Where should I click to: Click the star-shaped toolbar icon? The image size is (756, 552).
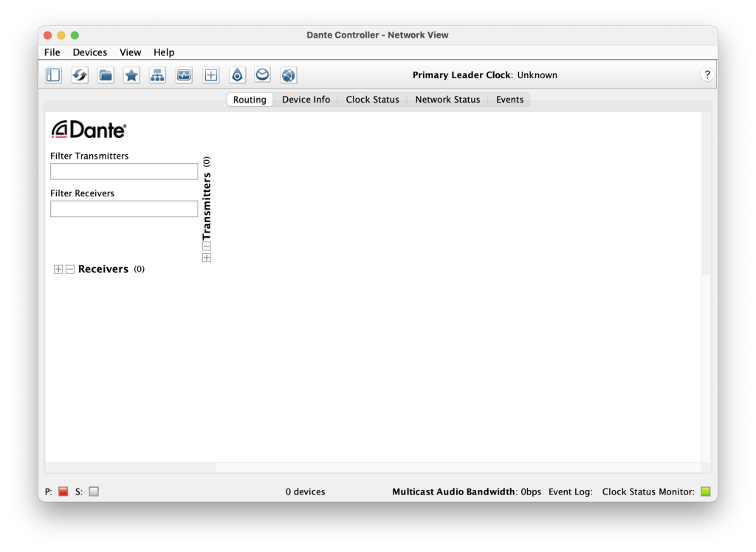131,75
